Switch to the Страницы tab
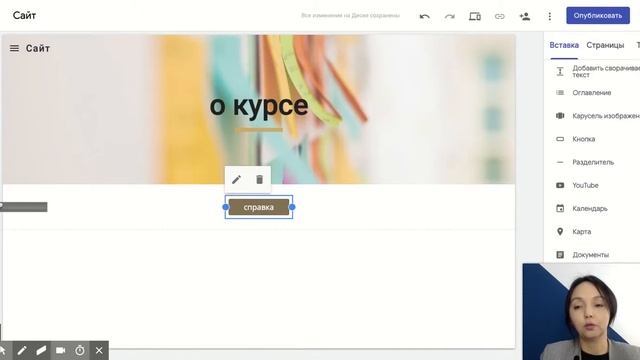The width and height of the screenshot is (640, 360). coord(605,45)
